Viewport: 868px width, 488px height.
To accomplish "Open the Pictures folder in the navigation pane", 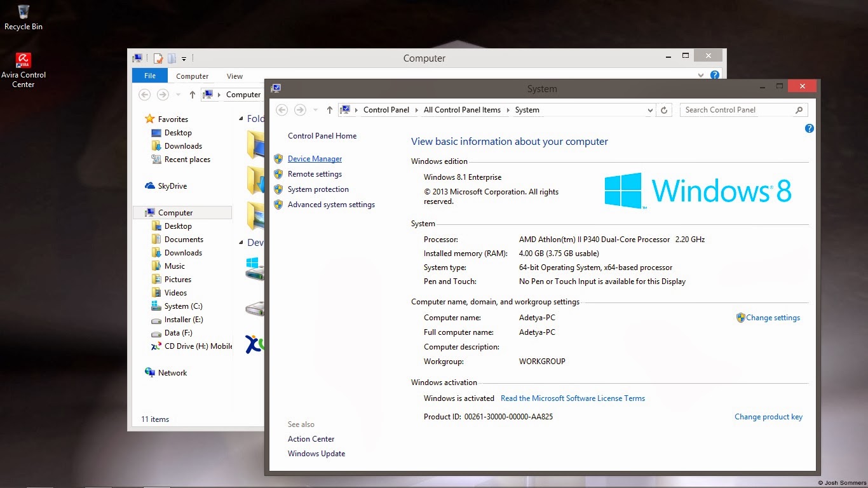I will click(178, 279).
